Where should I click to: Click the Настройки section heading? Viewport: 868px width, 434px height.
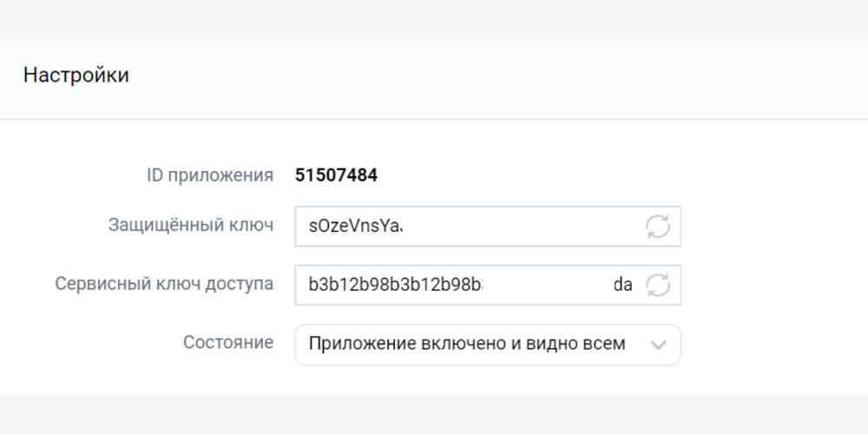76,76
